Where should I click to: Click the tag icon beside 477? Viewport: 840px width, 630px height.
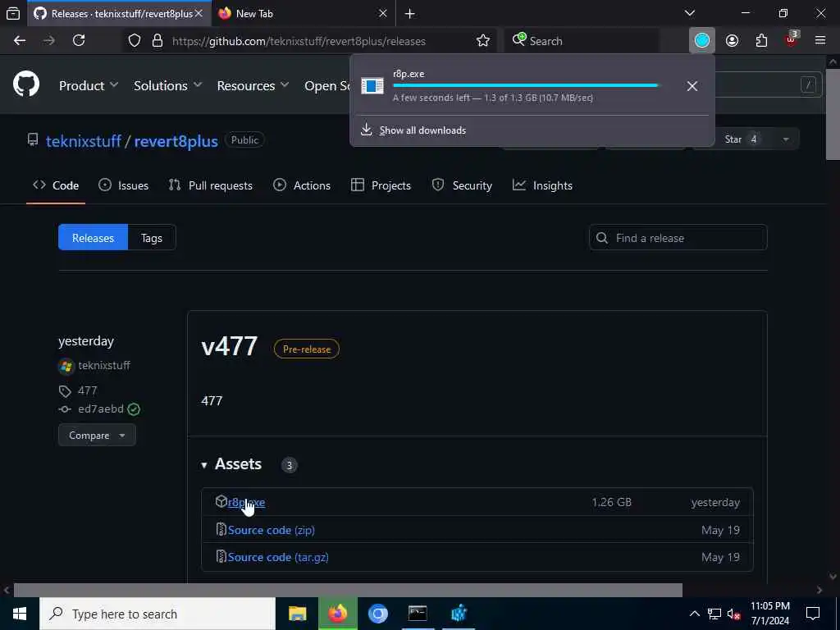click(65, 391)
